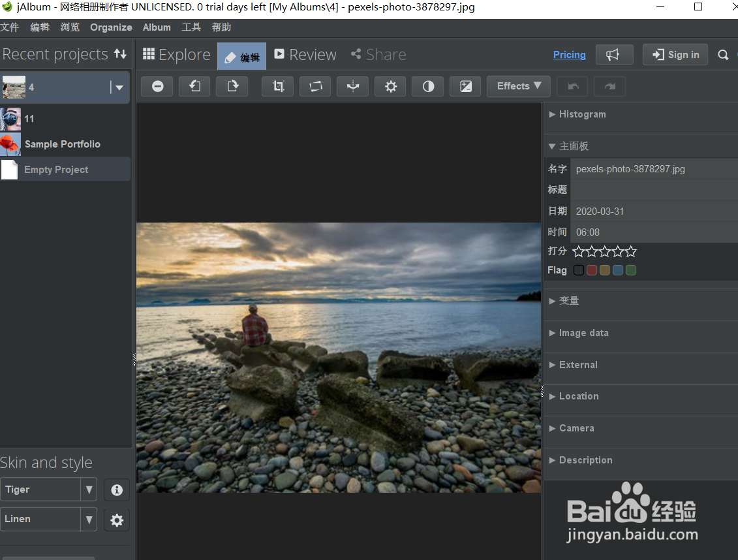The height and width of the screenshot is (560, 738).
Task: Open recent project 11
Action: pos(65,119)
